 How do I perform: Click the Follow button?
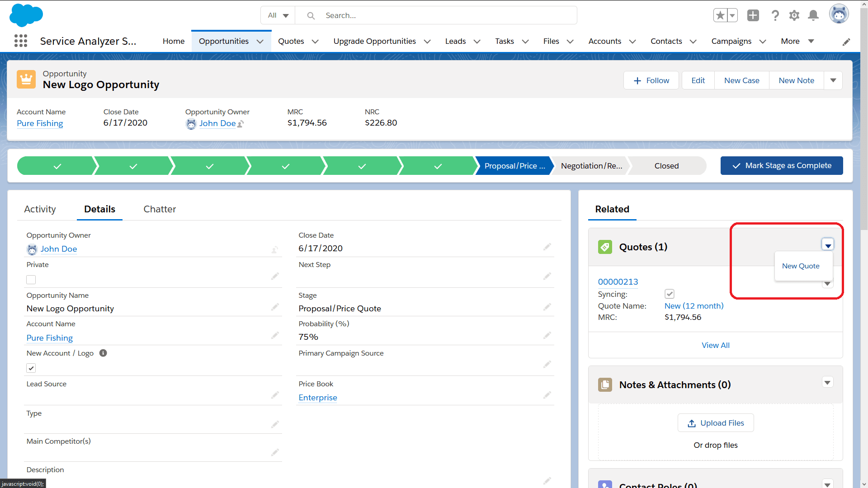tap(651, 80)
